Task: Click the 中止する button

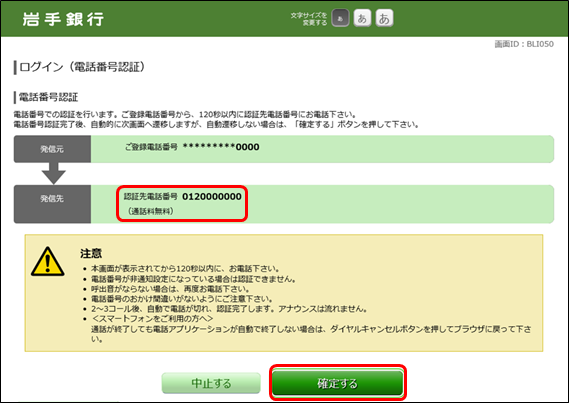Action: (x=211, y=383)
